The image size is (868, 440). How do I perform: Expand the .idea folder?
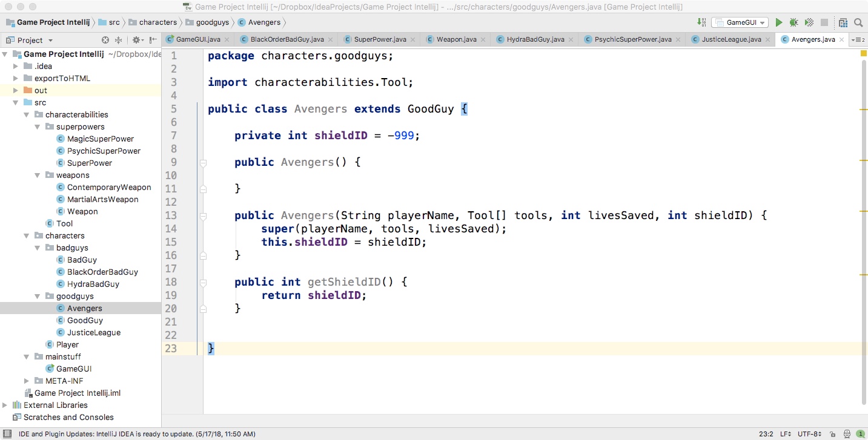tap(16, 66)
